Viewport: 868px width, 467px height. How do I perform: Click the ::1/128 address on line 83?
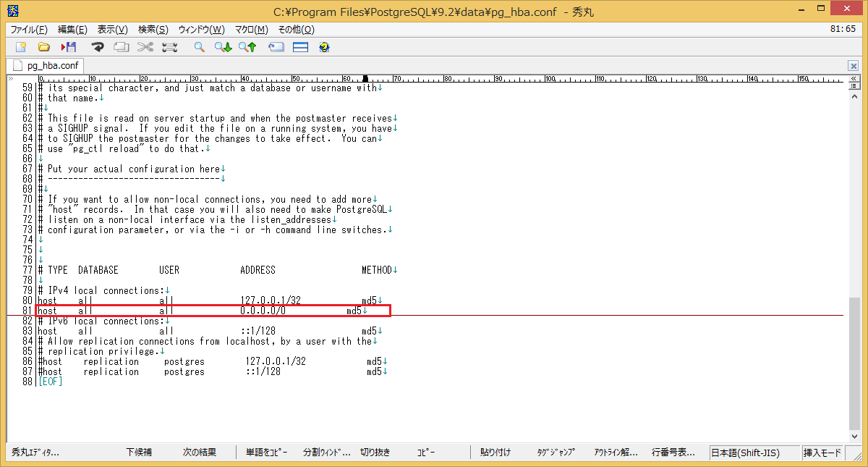(258, 331)
